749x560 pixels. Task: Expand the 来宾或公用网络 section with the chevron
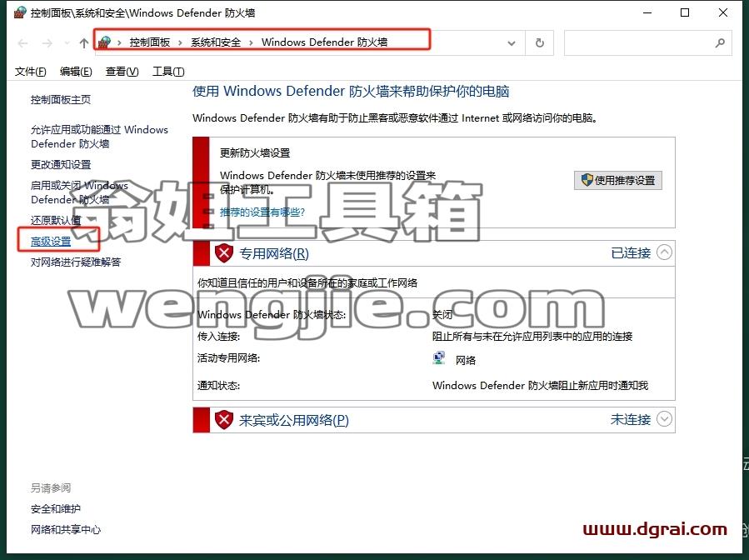pyautogui.click(x=664, y=419)
